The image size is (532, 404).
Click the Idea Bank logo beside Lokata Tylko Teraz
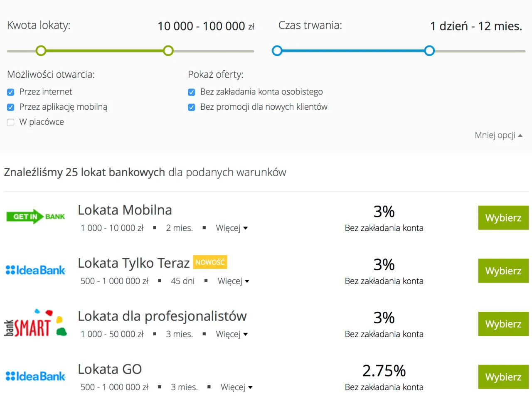click(x=35, y=270)
